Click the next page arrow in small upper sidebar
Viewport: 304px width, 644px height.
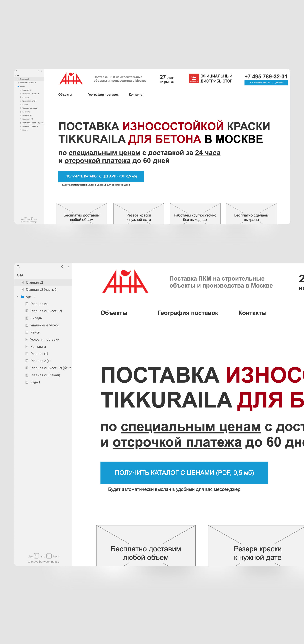point(42,71)
